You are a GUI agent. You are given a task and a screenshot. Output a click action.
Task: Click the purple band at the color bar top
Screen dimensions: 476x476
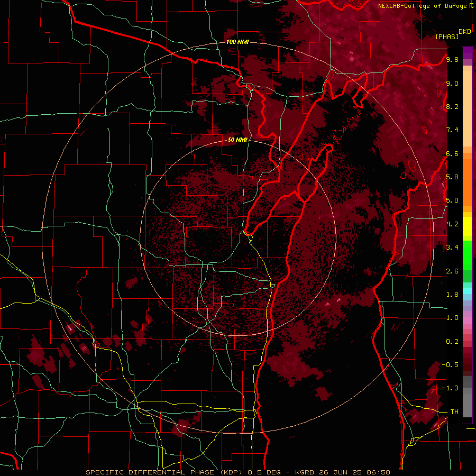click(467, 53)
